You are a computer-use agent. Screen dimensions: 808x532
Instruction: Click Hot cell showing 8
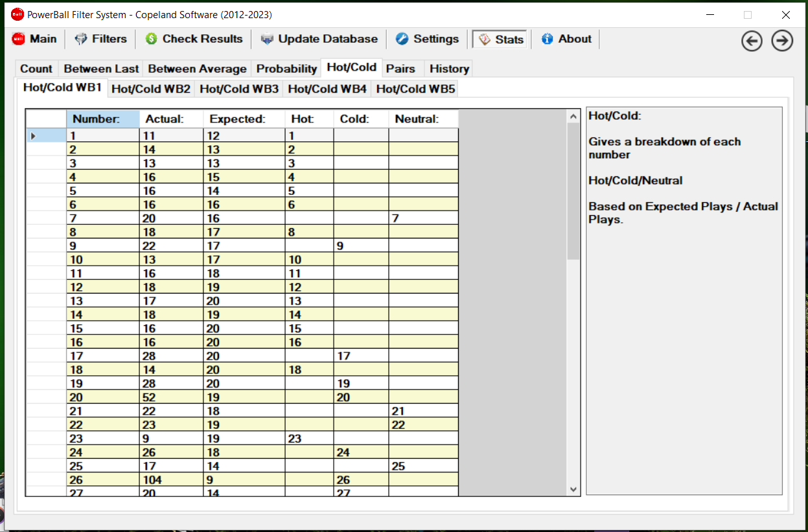tap(309, 232)
